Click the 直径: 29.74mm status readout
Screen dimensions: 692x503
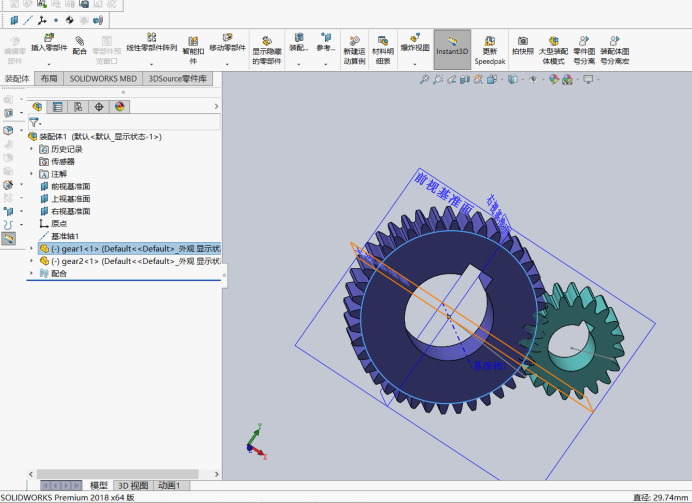[x=662, y=497]
